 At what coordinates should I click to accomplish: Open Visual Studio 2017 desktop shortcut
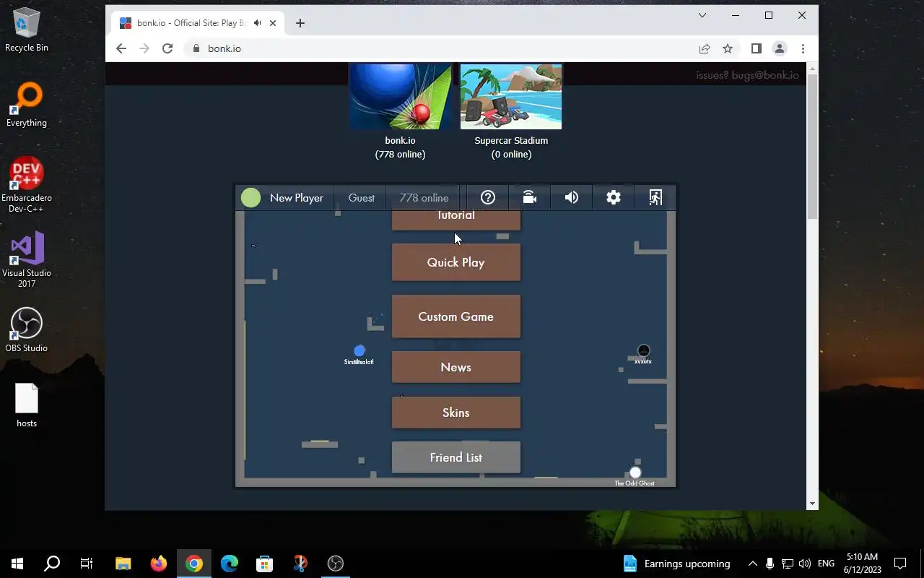coord(27,260)
